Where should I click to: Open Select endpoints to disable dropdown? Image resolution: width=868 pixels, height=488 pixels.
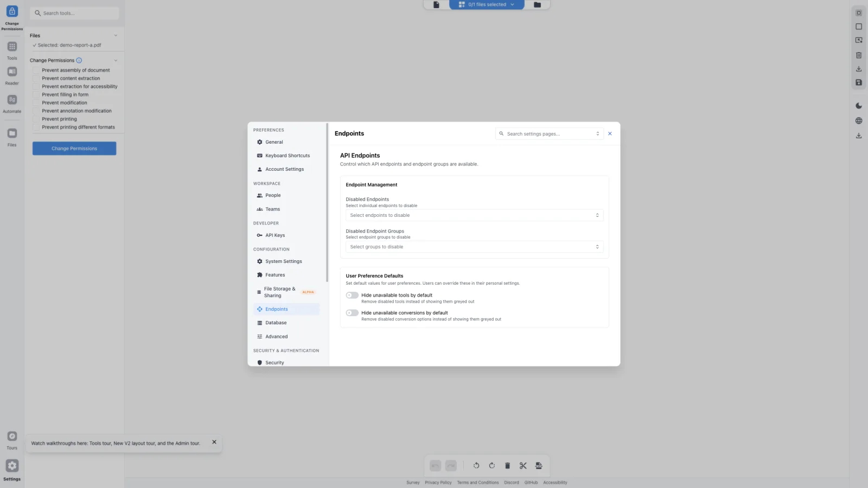tap(474, 215)
